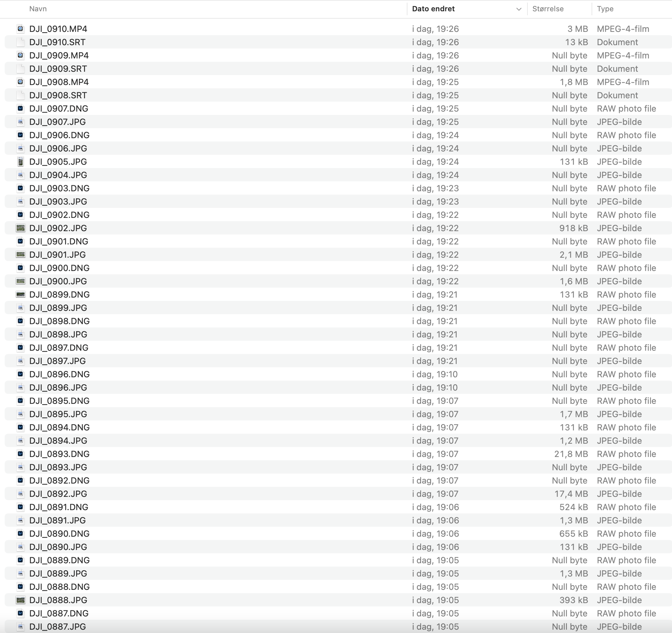The width and height of the screenshot is (672, 633).
Task: Click the JPEG icon of DJI_0904.JPG
Action: point(21,175)
